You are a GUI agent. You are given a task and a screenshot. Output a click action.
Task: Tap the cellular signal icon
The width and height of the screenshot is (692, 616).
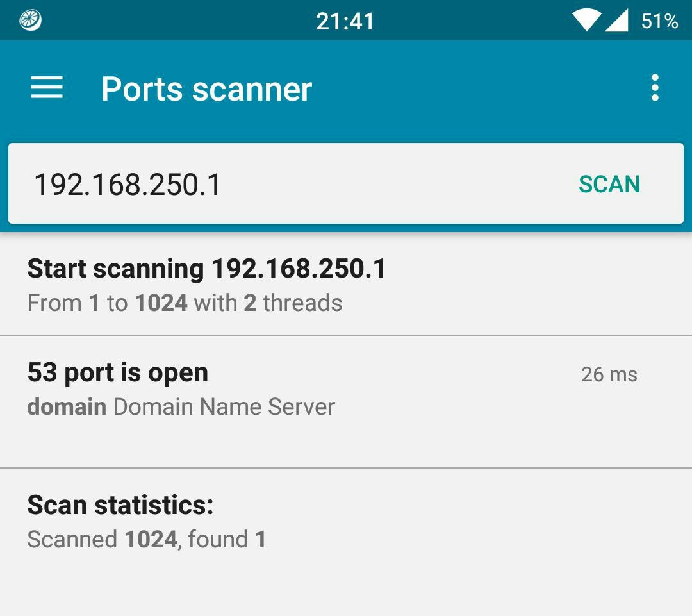click(x=616, y=21)
